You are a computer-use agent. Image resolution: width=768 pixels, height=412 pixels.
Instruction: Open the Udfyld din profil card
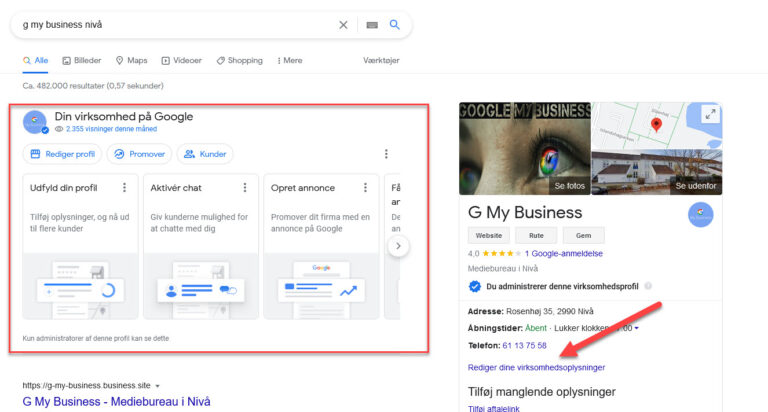[x=80, y=246]
